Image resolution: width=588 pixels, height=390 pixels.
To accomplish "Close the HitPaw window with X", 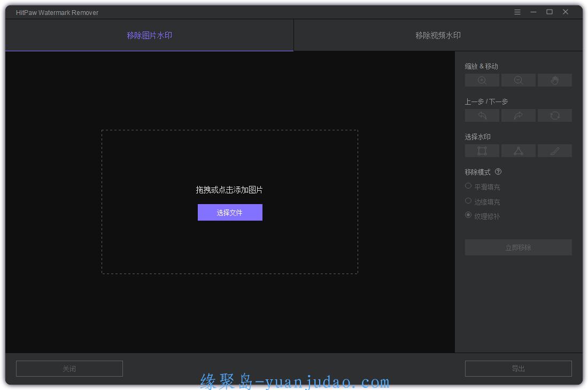I will [566, 12].
